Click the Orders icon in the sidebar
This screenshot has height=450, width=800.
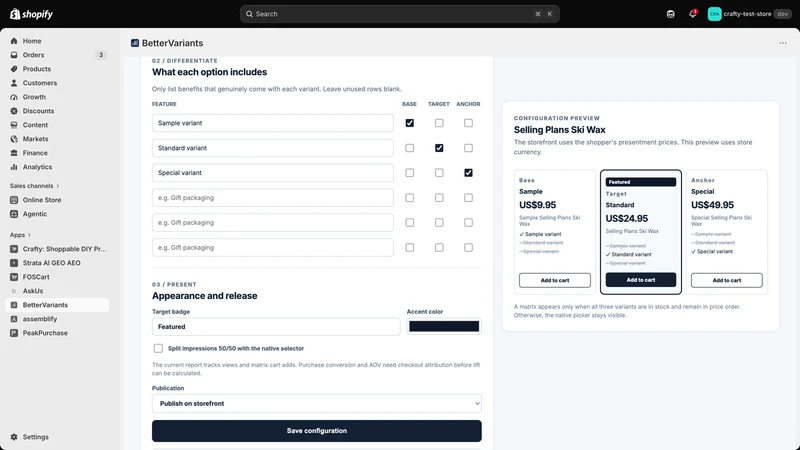pyautogui.click(x=14, y=55)
